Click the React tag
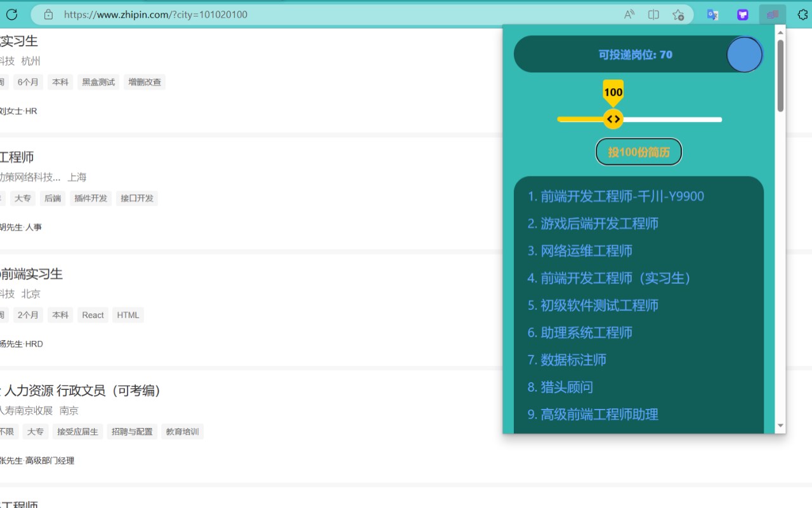 click(93, 315)
